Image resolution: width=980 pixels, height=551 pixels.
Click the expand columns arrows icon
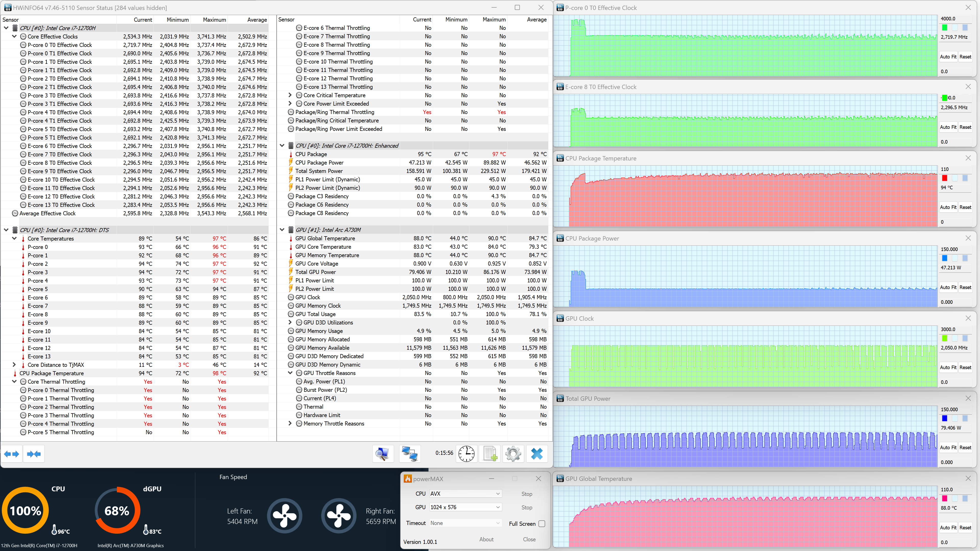tap(11, 454)
